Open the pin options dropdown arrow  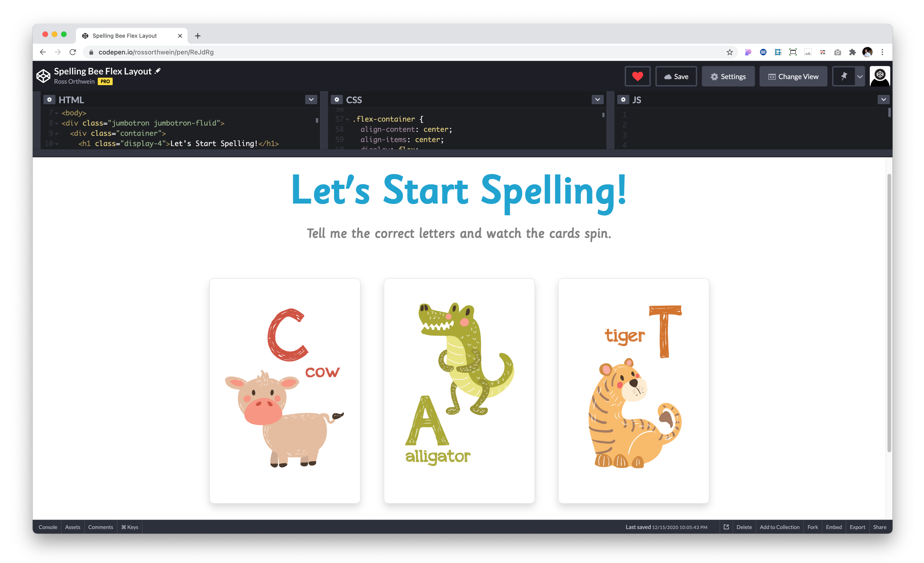pos(860,77)
